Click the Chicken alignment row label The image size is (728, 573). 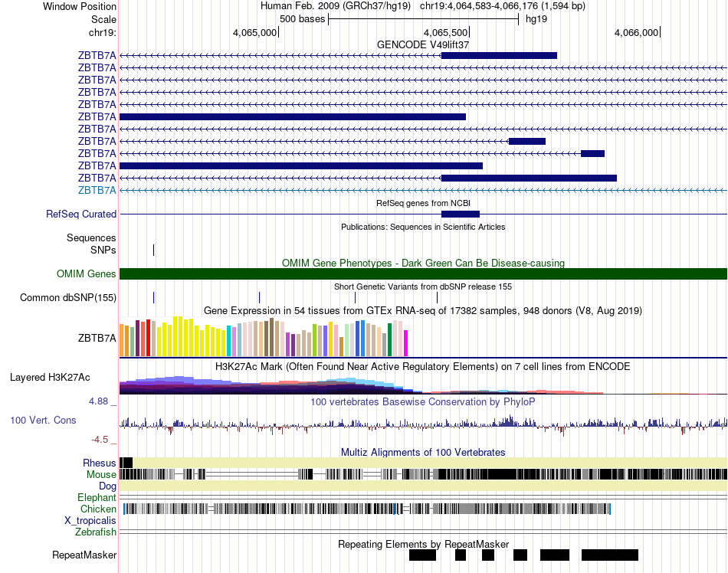tap(98, 509)
